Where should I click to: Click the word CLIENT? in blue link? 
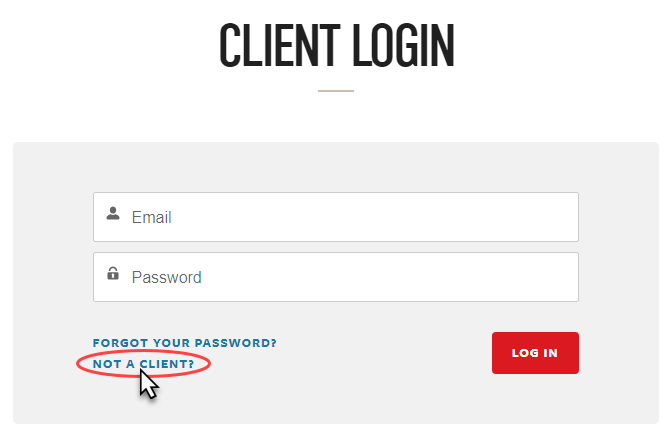point(167,364)
